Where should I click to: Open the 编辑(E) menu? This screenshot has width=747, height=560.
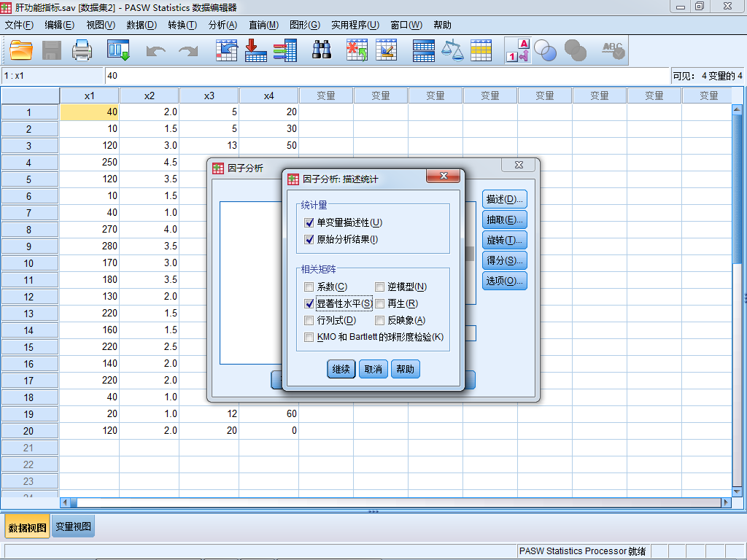pyautogui.click(x=60, y=25)
